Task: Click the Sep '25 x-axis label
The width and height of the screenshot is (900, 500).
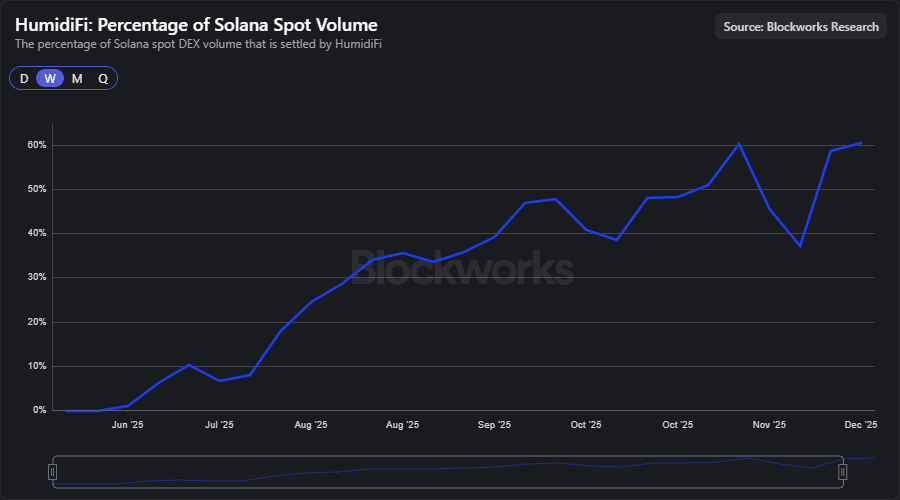Action: click(x=494, y=425)
